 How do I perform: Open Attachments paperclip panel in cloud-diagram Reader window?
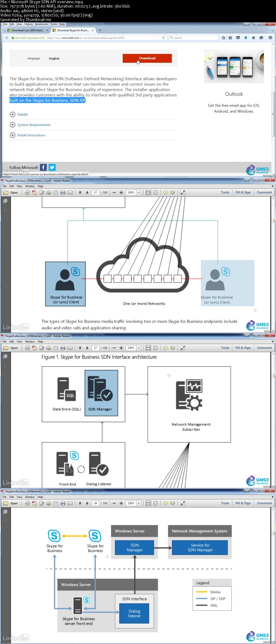(5, 210)
